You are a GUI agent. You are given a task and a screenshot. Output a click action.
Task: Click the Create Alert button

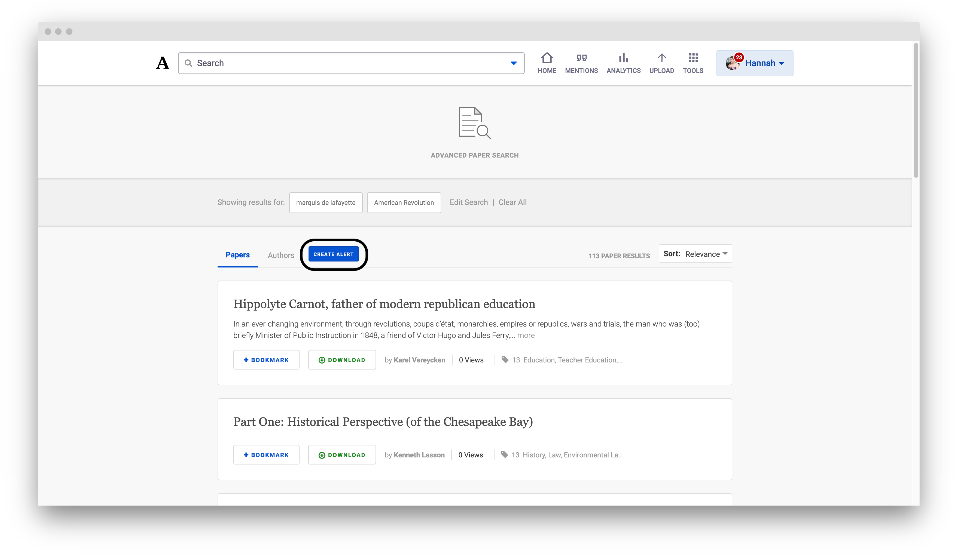pyautogui.click(x=334, y=254)
